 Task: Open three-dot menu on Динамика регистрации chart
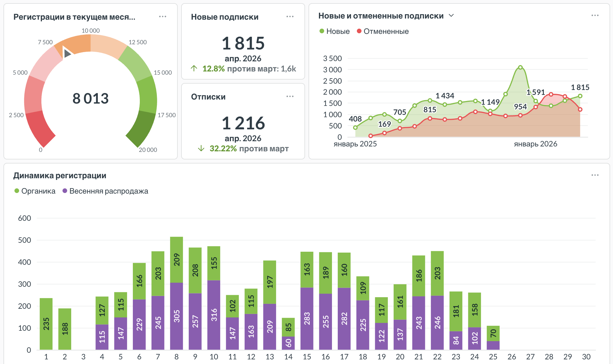[x=595, y=175]
